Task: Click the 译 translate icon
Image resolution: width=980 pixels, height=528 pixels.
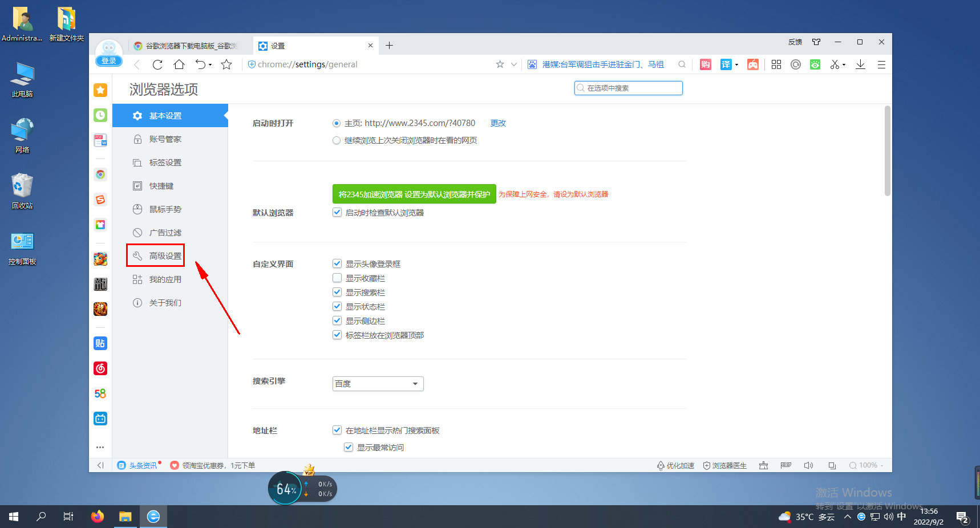Action: click(x=726, y=64)
